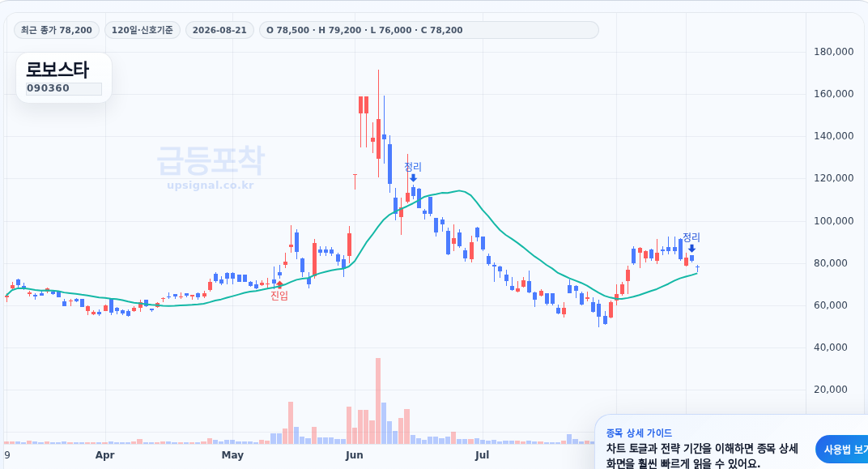This screenshot has height=469, width=868.
Task: Click the guide description text in popup
Action: click(702, 456)
